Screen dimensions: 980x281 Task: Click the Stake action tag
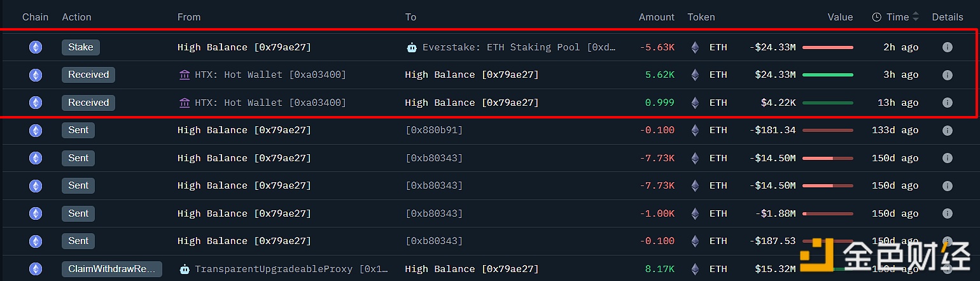tap(80, 47)
